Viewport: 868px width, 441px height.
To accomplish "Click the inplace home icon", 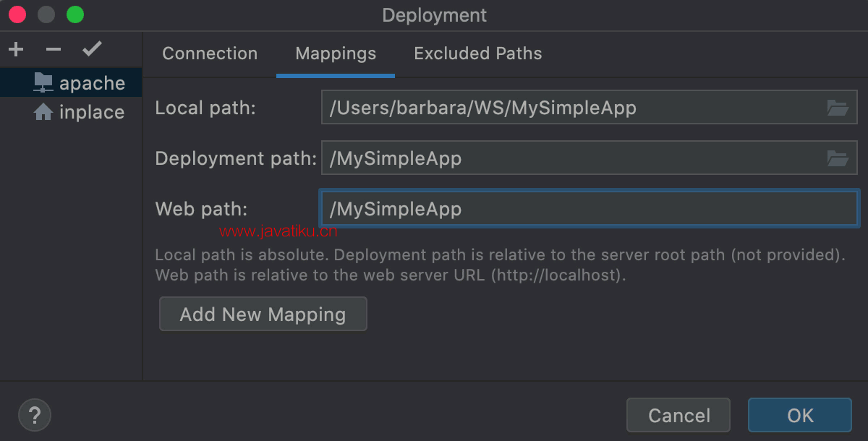I will (x=43, y=112).
